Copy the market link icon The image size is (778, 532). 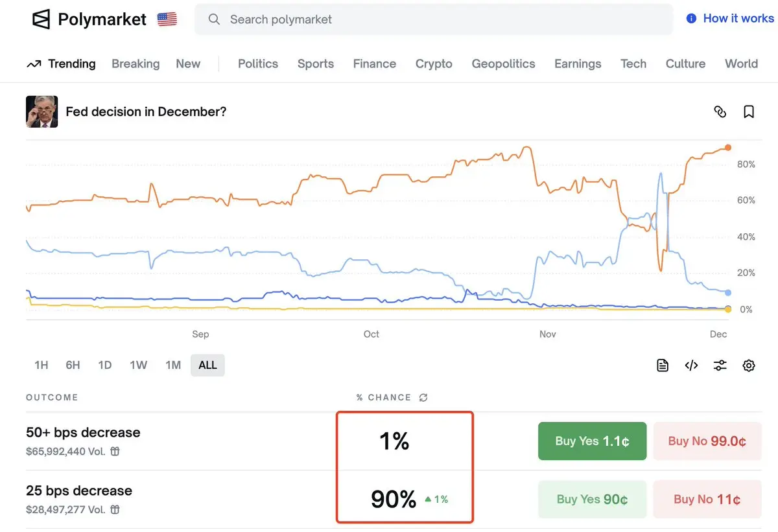tap(720, 111)
